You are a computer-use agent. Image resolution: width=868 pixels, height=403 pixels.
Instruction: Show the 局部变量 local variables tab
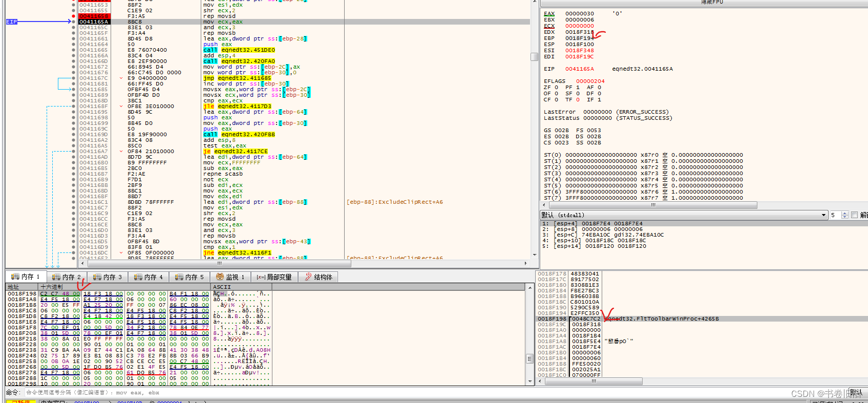(274, 277)
